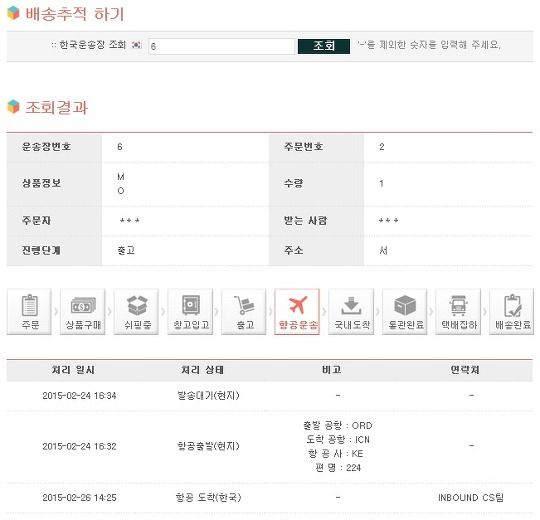Click the 처리 상태 column header
This screenshot has height=520, width=540.
203,370
